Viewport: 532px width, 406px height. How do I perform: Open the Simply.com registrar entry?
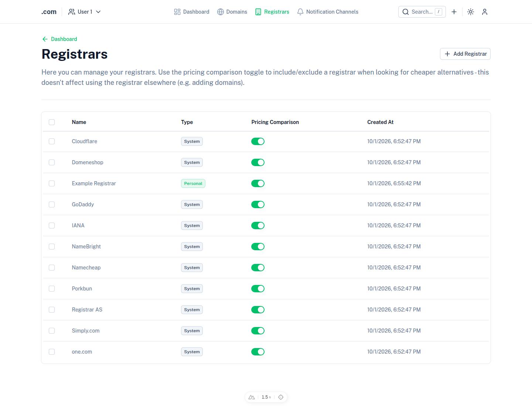86,331
